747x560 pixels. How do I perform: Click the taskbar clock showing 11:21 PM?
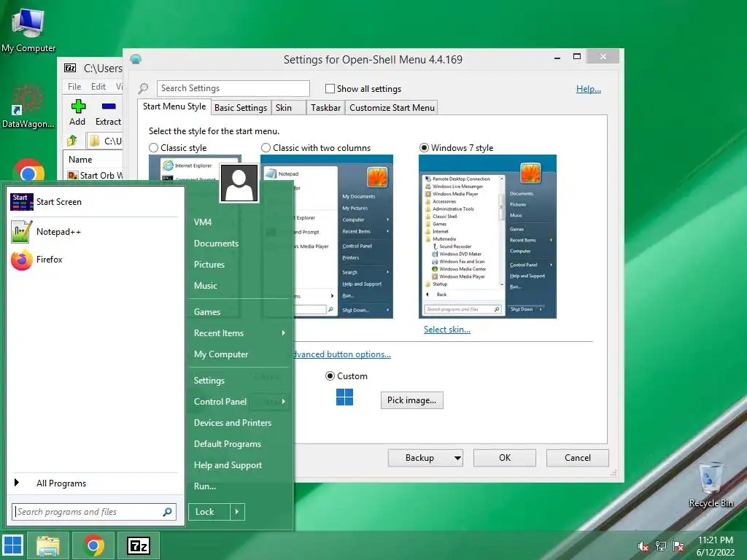click(715, 546)
